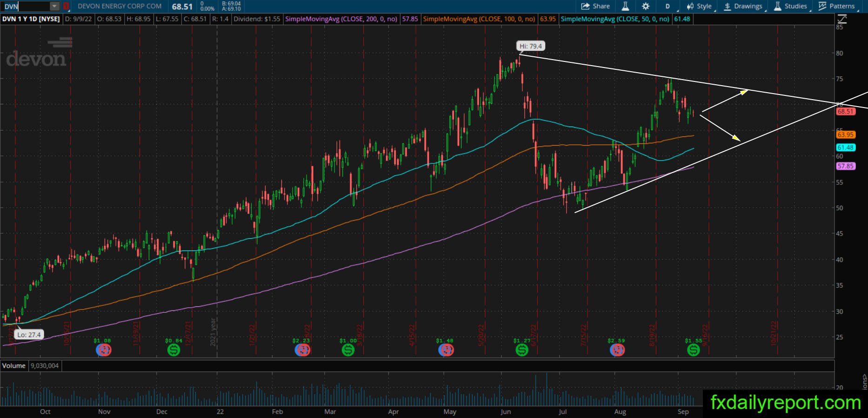The width and height of the screenshot is (868, 418).
Task: Click the Volume study label
Action: [x=14, y=366]
